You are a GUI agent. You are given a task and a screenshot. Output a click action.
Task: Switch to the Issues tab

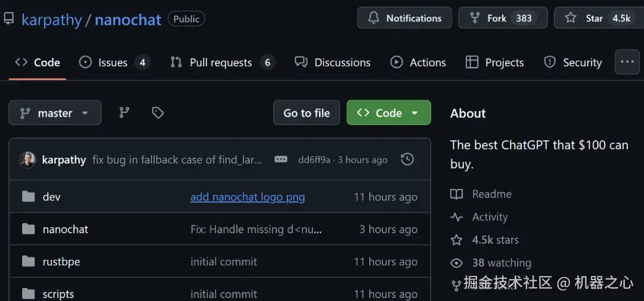coord(113,63)
